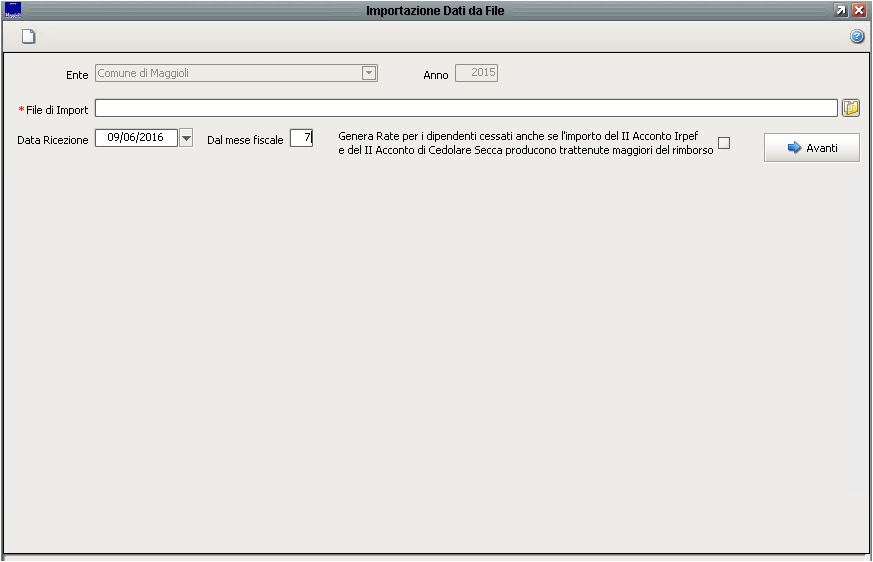Click the title bar button with the diagonal arrow
This screenshot has height=562, width=873.
(x=840, y=10)
